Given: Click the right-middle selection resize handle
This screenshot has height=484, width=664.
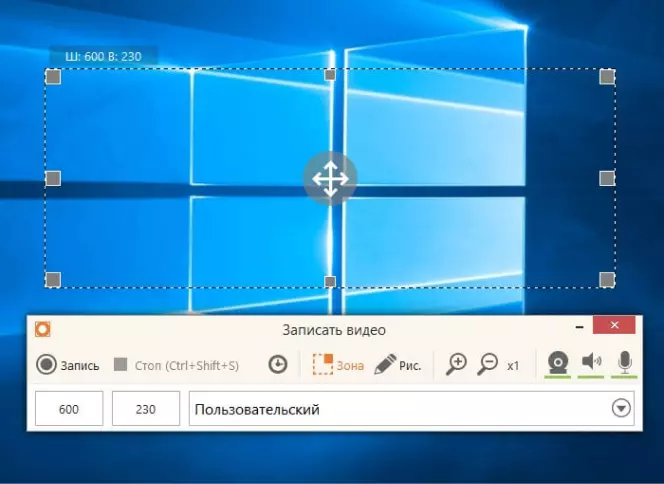Looking at the screenshot, I should click(607, 178).
